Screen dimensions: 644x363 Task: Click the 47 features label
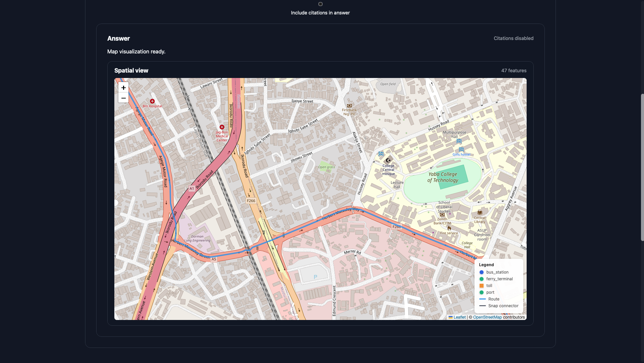point(514,71)
